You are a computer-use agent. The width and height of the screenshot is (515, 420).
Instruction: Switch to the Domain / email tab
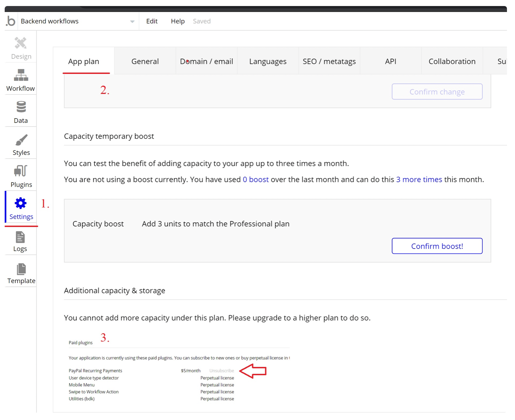click(207, 61)
